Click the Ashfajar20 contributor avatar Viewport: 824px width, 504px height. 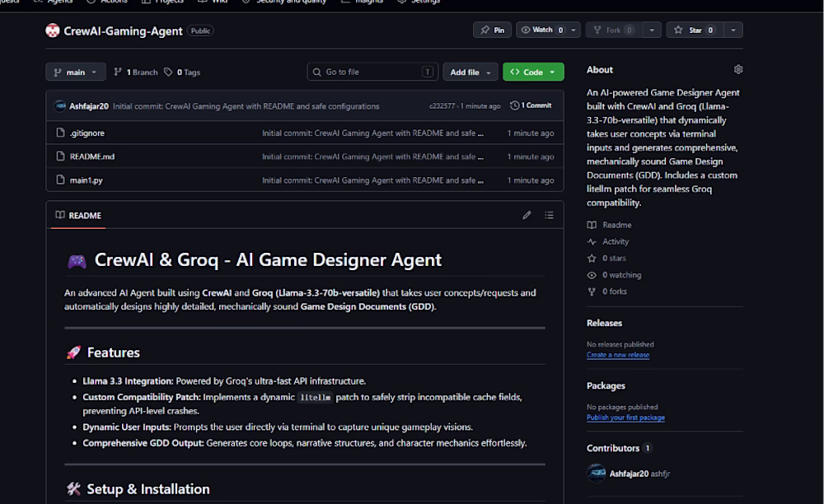point(597,473)
